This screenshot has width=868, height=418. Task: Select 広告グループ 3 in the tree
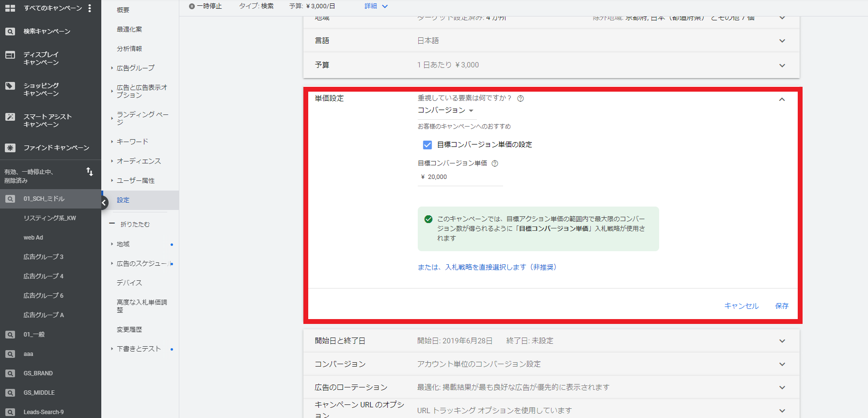coord(44,257)
